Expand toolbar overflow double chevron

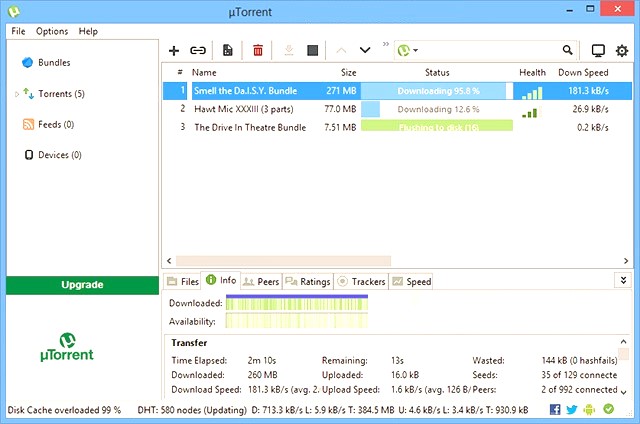386,44
